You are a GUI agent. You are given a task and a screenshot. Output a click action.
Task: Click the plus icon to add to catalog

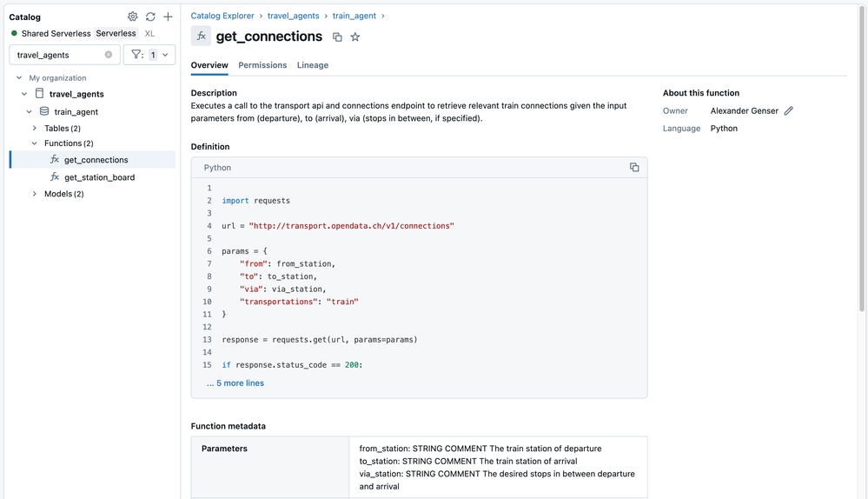(x=168, y=17)
